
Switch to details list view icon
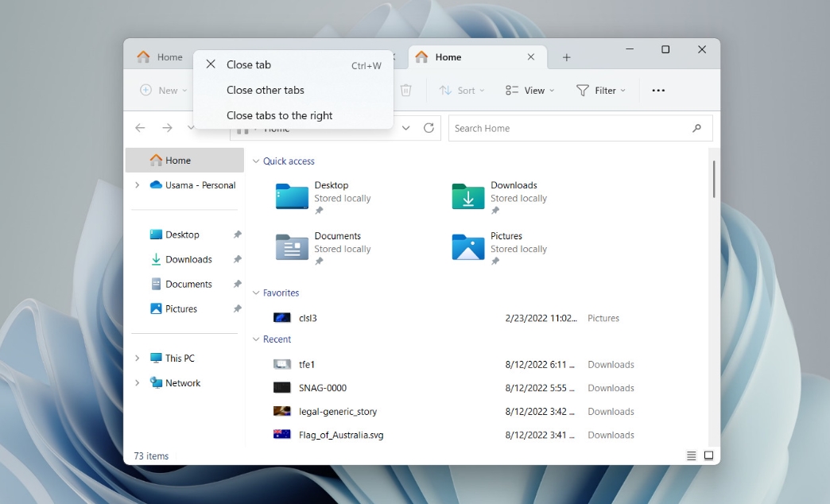[x=691, y=456]
